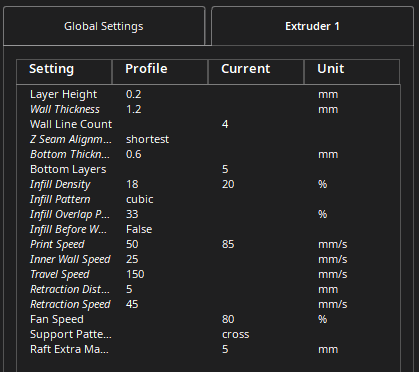The image size is (419, 372).
Task: Select the Print Speed setting
Action: pyautogui.click(x=208, y=244)
